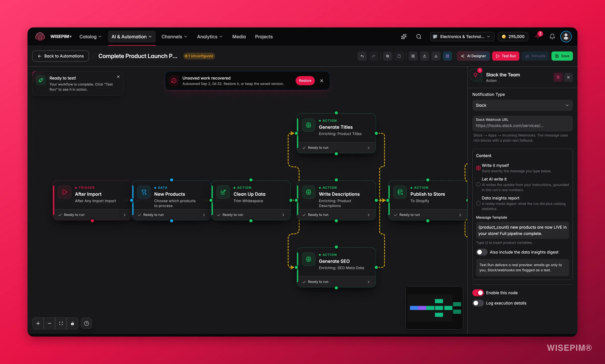The width and height of the screenshot is (605, 364).
Task: Open the Catalog menu
Action: tap(90, 37)
